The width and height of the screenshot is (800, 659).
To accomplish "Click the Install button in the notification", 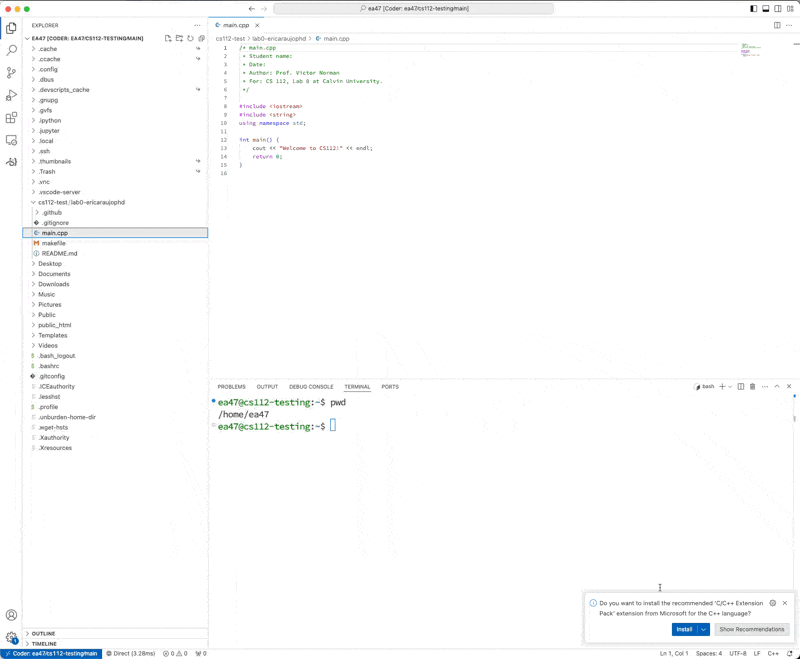I will tap(685, 629).
